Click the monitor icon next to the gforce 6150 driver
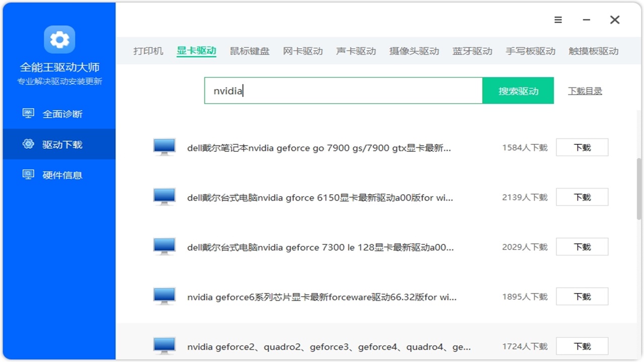The image size is (644, 362). [x=164, y=197]
